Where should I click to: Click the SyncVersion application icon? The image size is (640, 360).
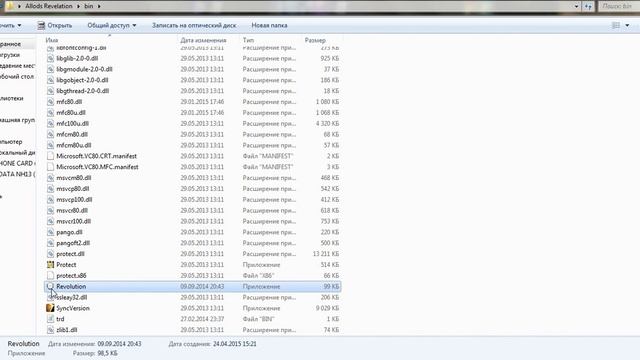(50, 308)
